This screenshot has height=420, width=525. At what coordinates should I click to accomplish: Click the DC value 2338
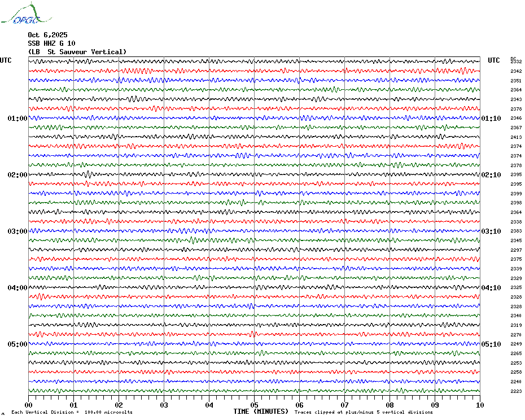(x=516, y=222)
